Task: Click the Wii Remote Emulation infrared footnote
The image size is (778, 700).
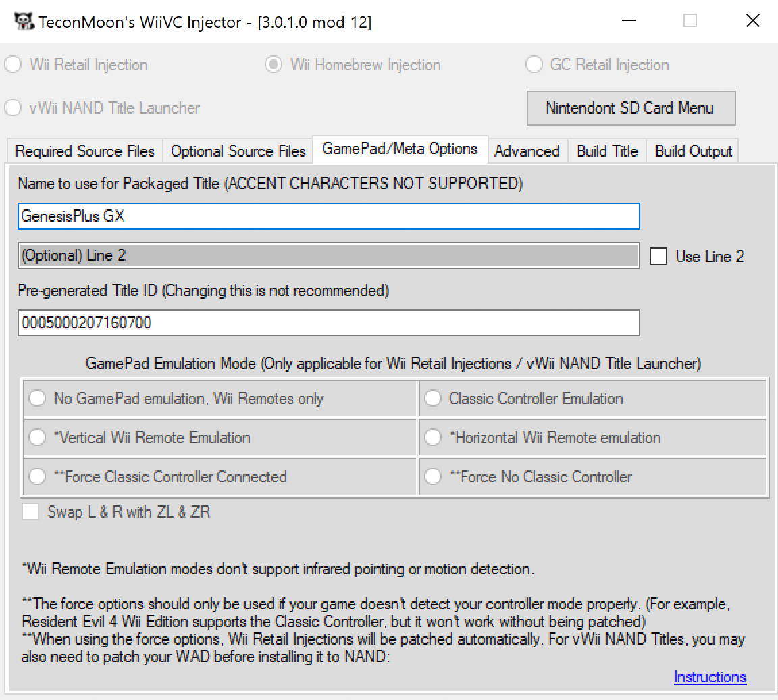Action: click(x=278, y=569)
